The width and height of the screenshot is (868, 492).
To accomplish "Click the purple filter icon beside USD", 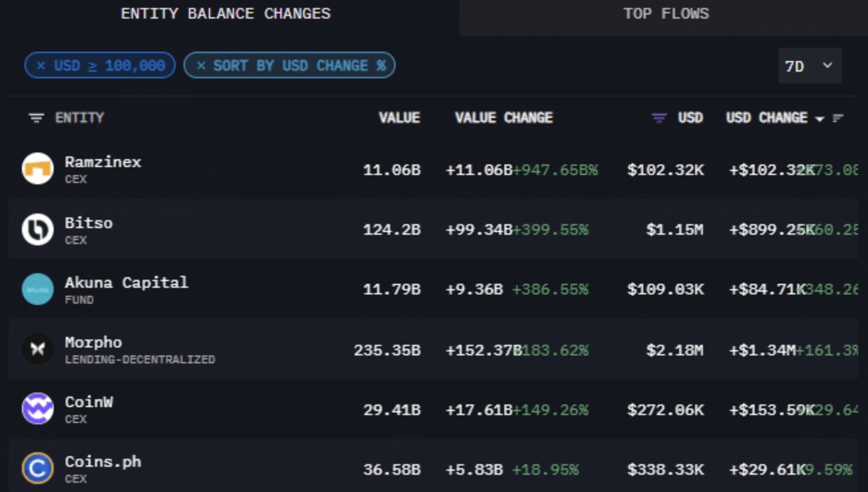I will (x=659, y=118).
